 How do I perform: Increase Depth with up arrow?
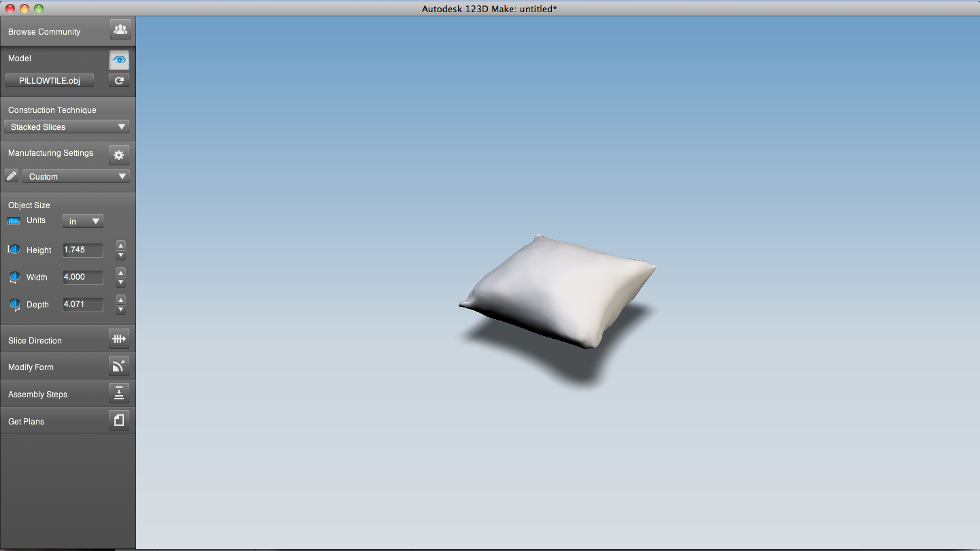pos(120,299)
